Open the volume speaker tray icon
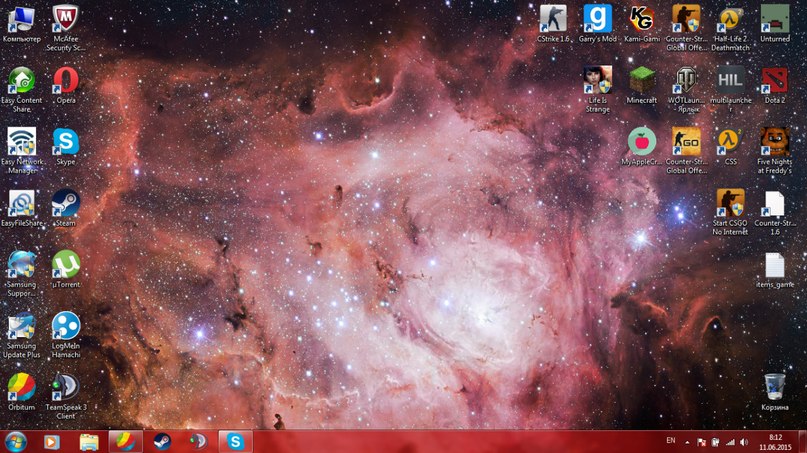The image size is (807, 453). coord(744,442)
